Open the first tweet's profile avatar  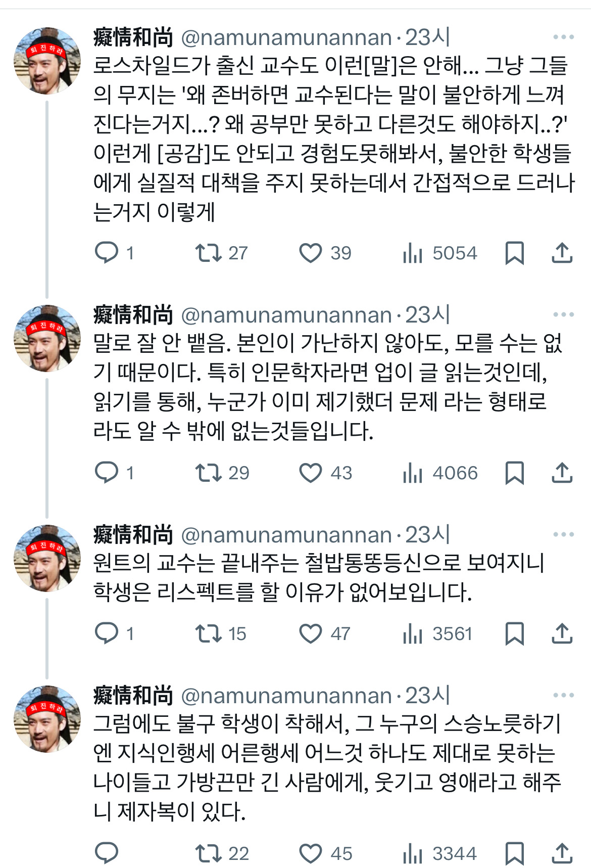pyautogui.click(x=47, y=61)
